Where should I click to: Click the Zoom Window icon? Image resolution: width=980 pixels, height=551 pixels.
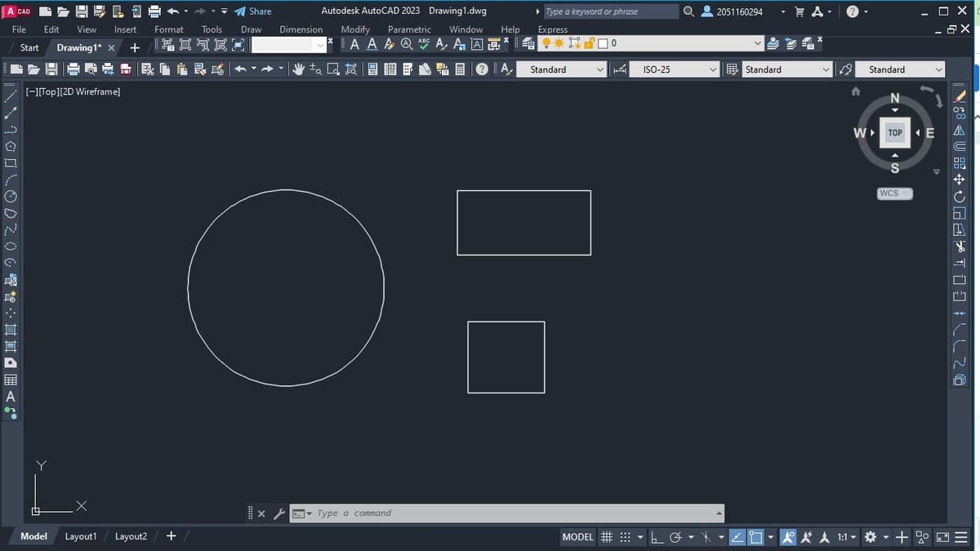click(x=334, y=69)
